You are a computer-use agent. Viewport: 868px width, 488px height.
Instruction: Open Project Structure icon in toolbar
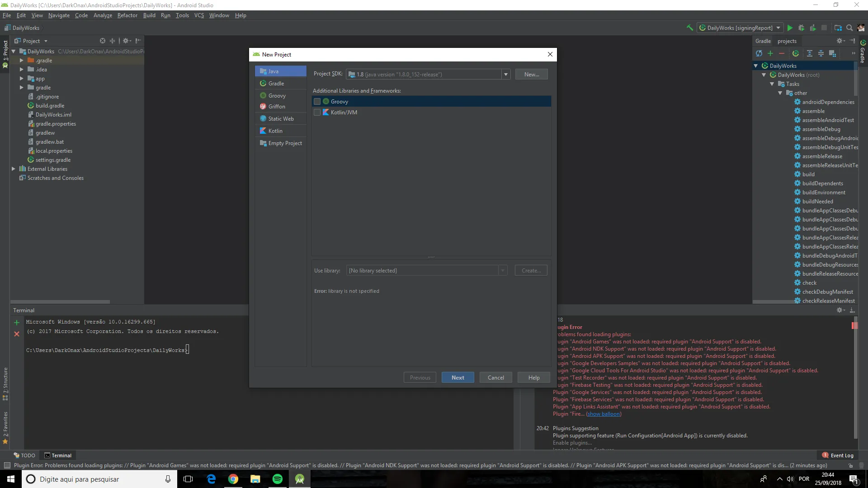pos(838,28)
